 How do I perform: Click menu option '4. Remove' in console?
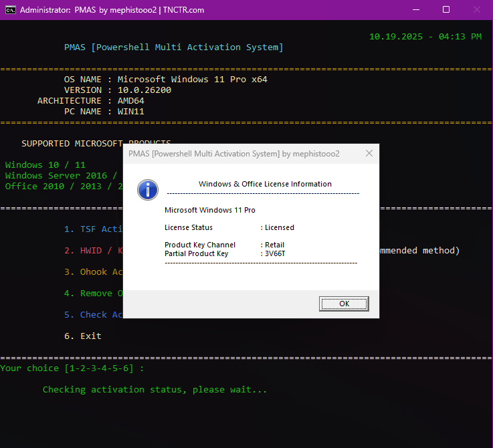point(94,294)
